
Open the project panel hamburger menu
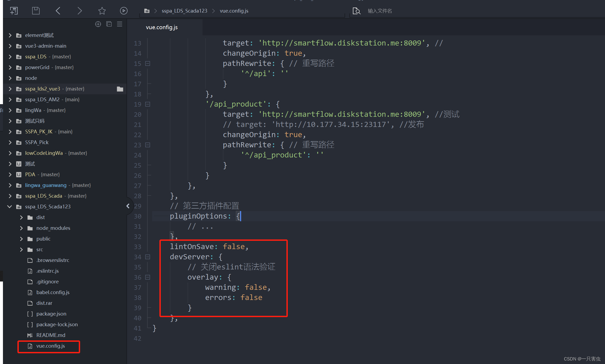tap(120, 24)
